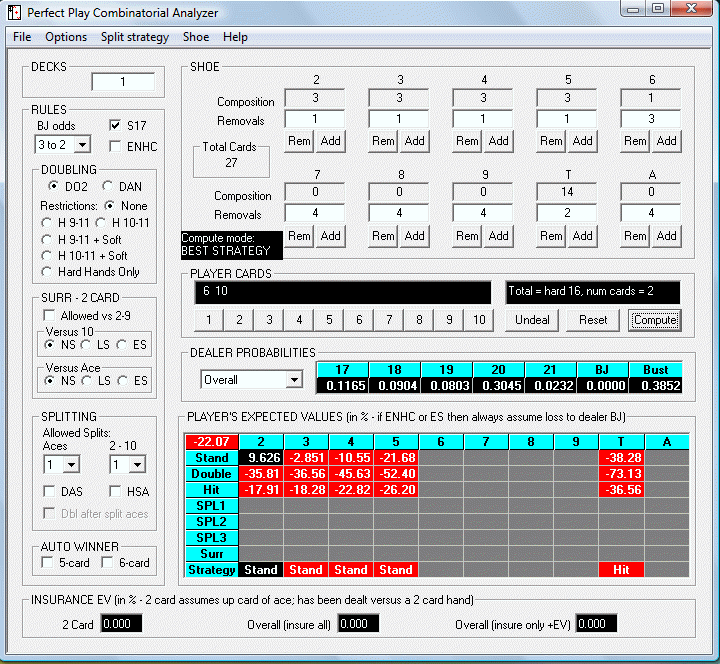Click Add under the T card column

(582, 236)
